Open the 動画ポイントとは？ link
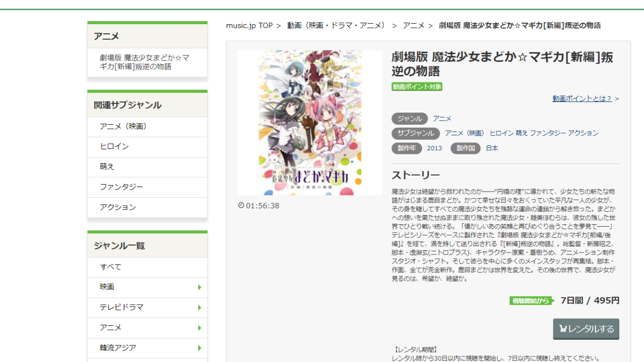 (x=582, y=99)
